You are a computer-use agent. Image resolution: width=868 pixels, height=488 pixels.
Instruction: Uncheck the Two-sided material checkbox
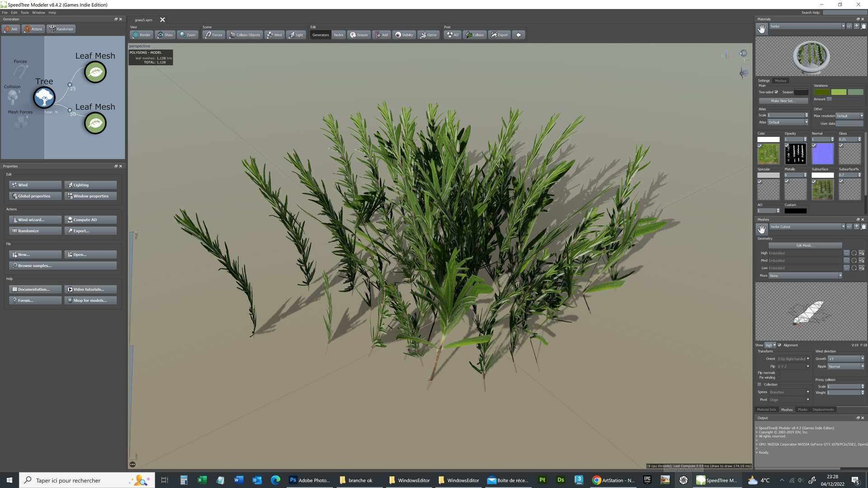click(776, 92)
